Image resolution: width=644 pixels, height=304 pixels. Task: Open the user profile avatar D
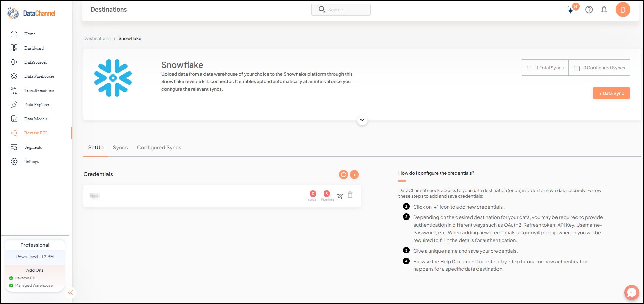click(x=623, y=9)
